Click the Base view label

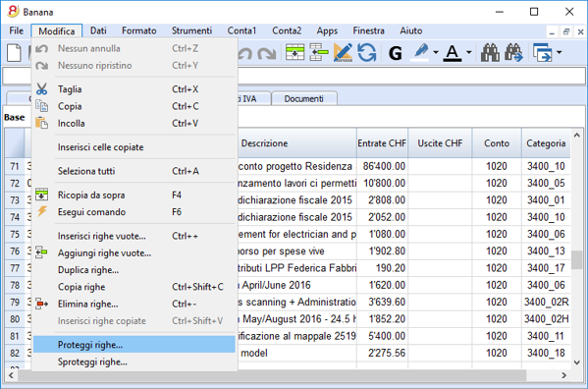[x=15, y=118]
